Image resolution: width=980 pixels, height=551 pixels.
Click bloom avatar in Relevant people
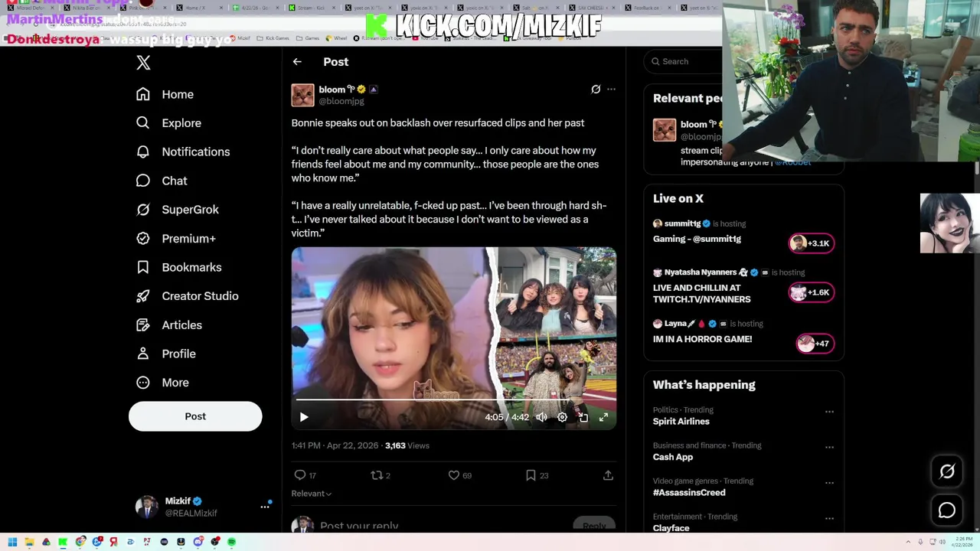point(665,130)
